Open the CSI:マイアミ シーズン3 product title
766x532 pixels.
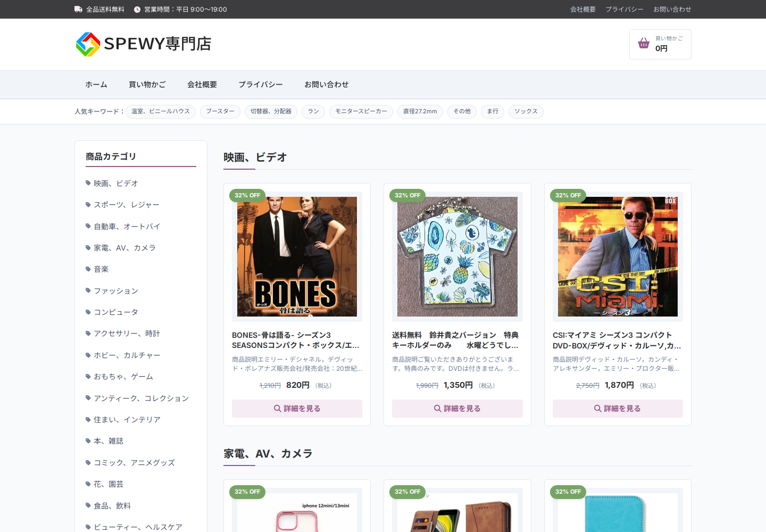(x=618, y=340)
